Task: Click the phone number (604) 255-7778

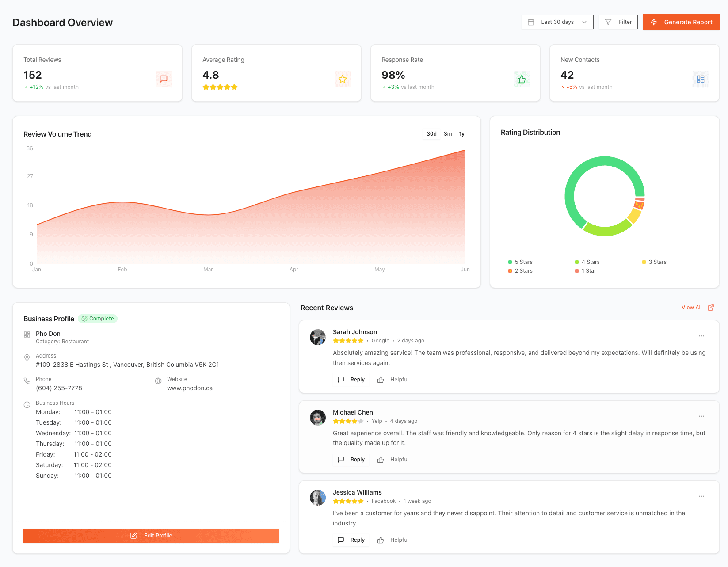Action: [x=59, y=388]
